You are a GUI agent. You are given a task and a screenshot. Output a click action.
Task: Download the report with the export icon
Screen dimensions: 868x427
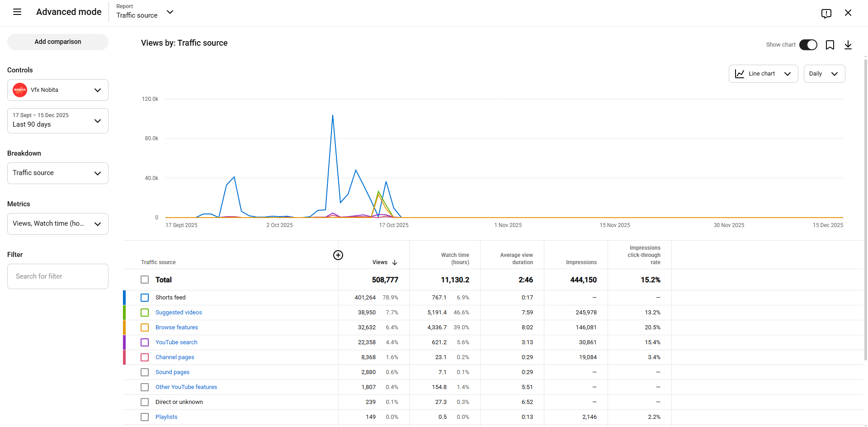pyautogui.click(x=848, y=45)
